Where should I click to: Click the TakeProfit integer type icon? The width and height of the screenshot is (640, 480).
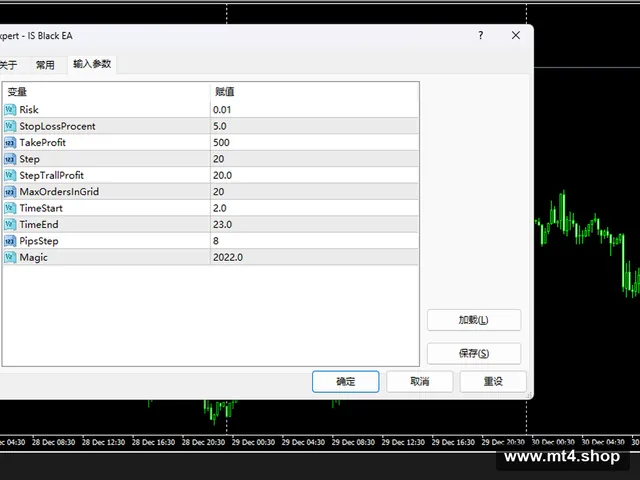point(10,142)
